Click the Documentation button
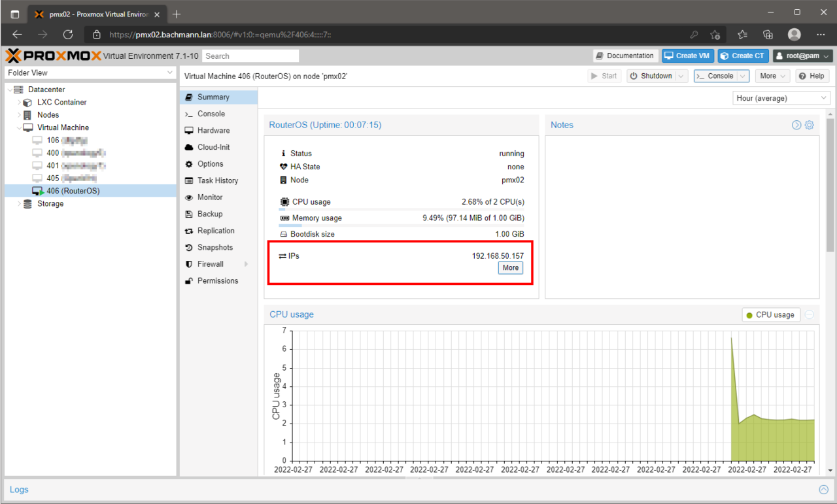The height and width of the screenshot is (504, 837). 624,56
